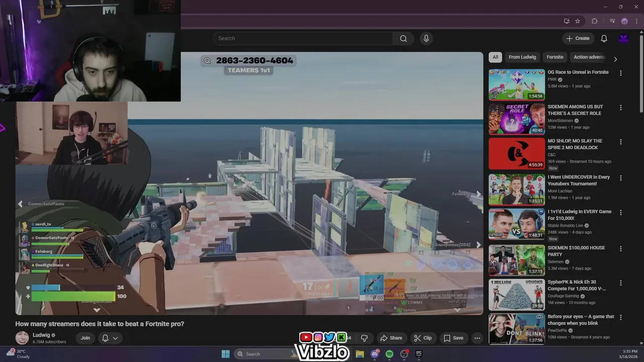644x362 pixels.
Task: Select the From Ludwig filter chip
Action: pos(522,57)
